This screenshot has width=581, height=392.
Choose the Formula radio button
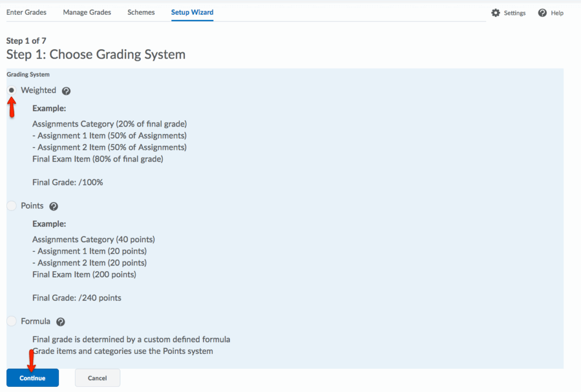click(x=12, y=322)
